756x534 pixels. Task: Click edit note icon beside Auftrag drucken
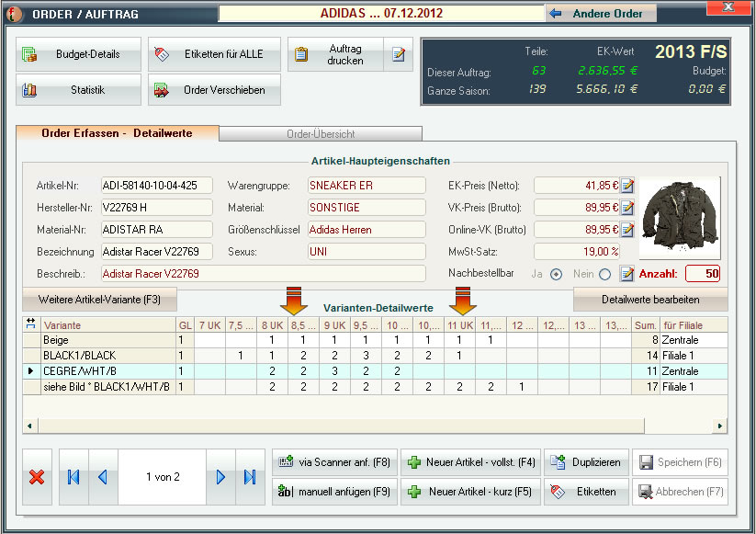pos(399,54)
